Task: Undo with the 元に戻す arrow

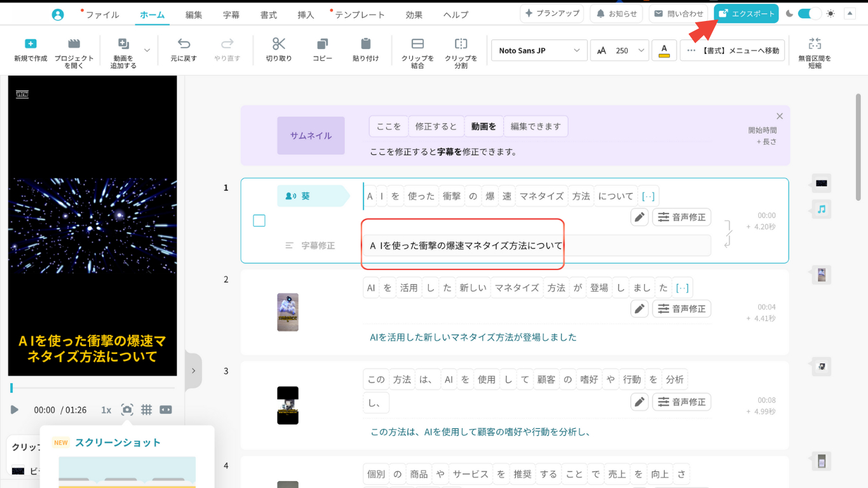Action: coord(184,44)
